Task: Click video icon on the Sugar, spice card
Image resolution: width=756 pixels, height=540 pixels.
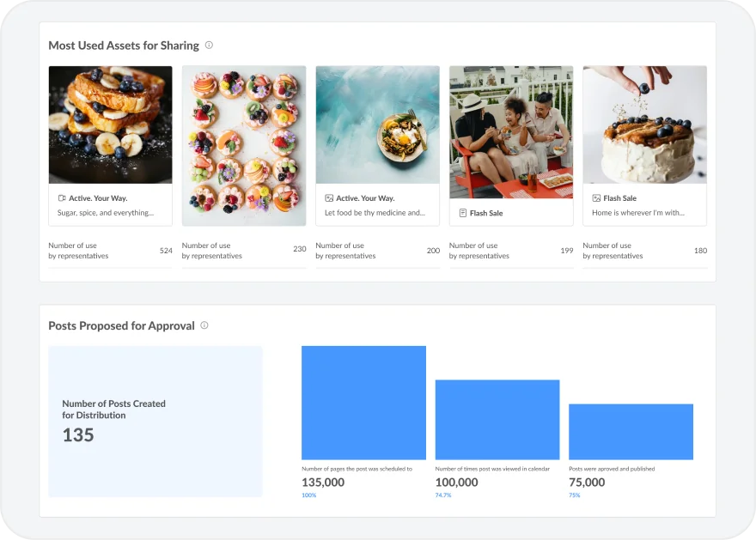Action: (x=62, y=198)
